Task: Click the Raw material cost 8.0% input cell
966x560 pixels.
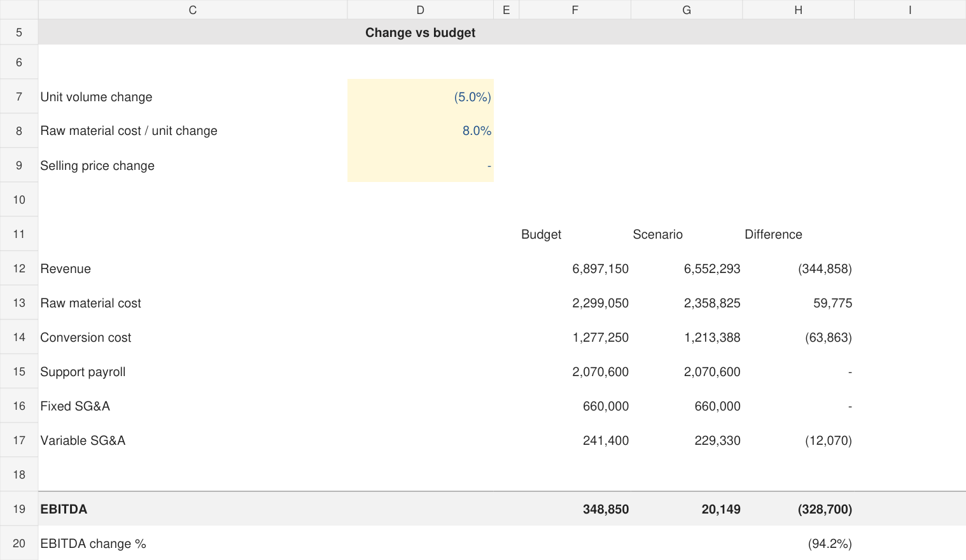Action: 420,130
